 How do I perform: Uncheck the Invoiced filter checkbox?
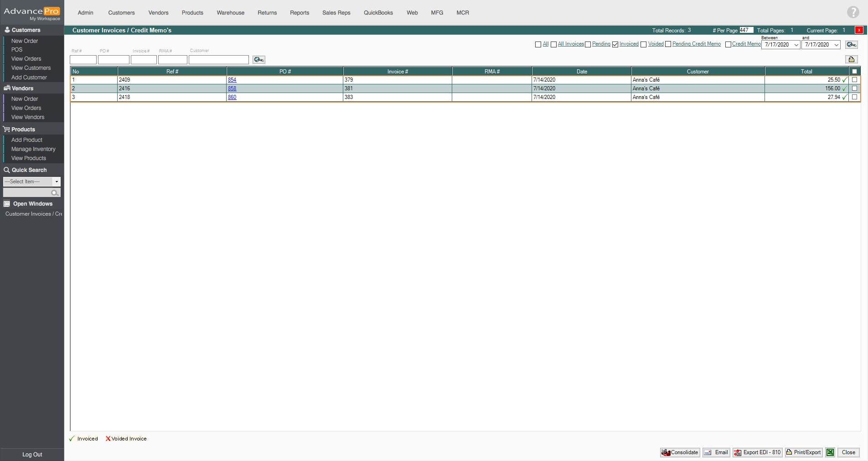pos(615,44)
